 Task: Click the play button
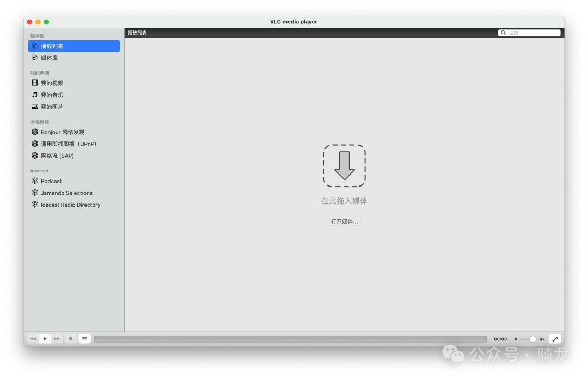pos(45,339)
